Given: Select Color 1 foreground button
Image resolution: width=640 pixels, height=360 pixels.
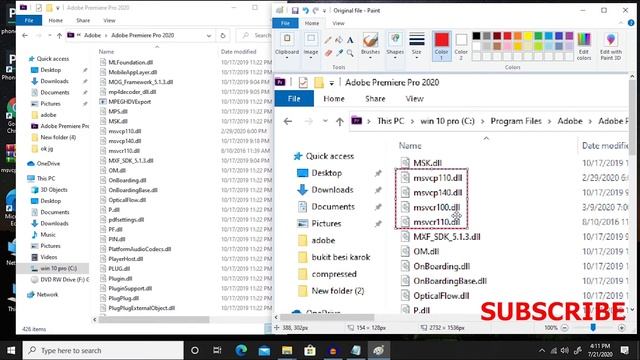Looking at the screenshot, I should pos(441,46).
